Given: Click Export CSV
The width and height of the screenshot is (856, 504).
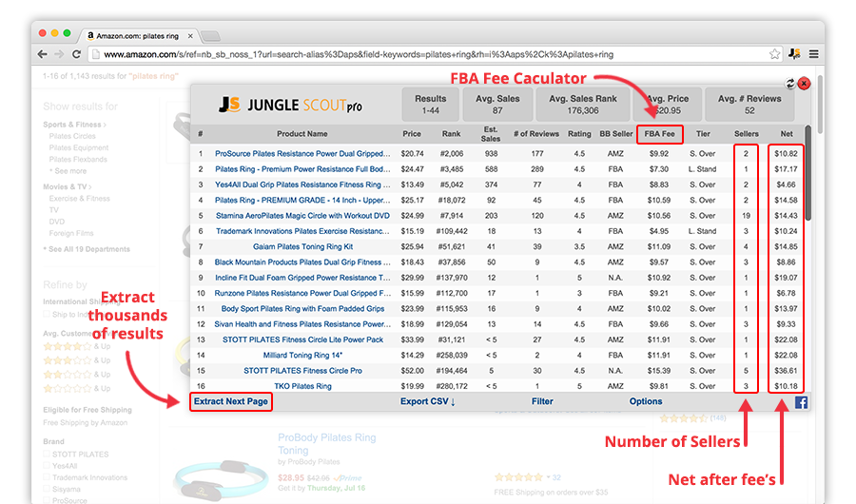Looking at the screenshot, I should (x=427, y=401).
